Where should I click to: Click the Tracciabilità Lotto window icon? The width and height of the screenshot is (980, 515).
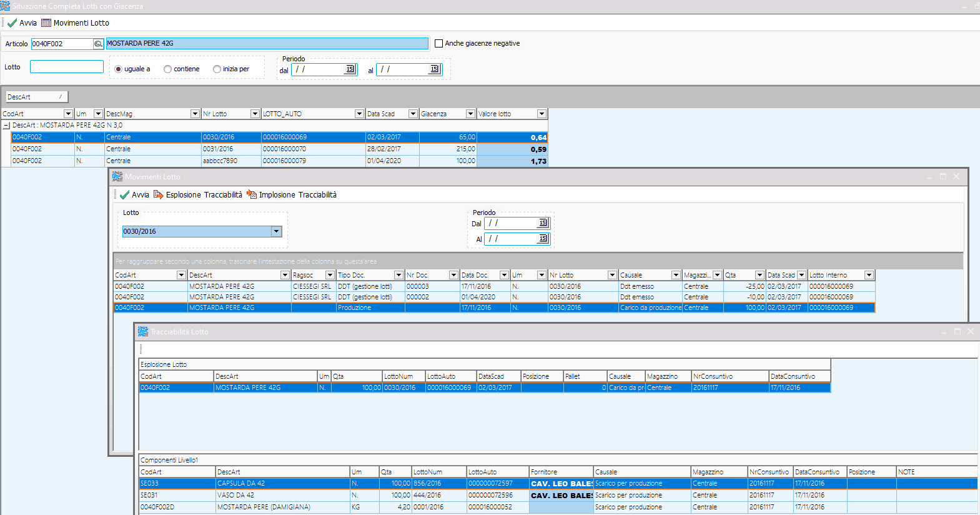pyautogui.click(x=143, y=332)
